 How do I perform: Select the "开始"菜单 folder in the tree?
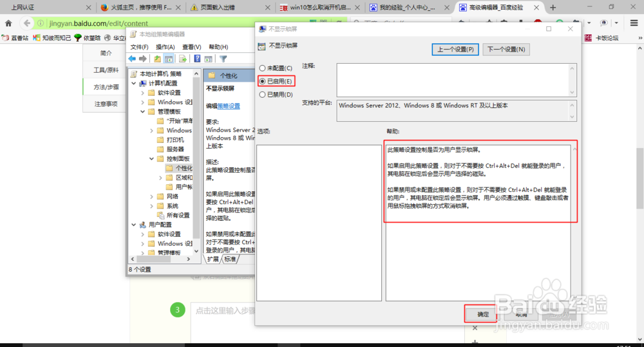pyautogui.click(x=175, y=121)
